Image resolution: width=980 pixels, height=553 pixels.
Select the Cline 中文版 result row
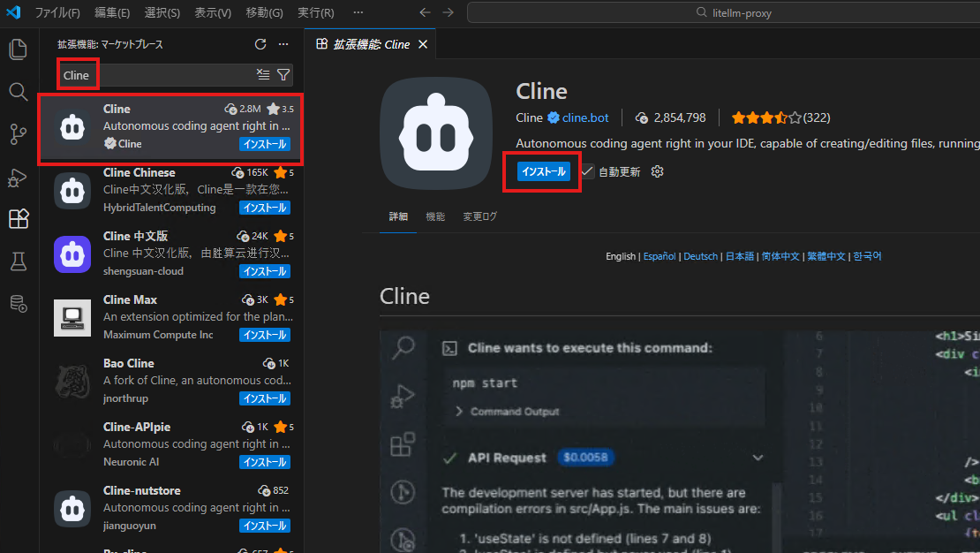pyautogui.click(x=172, y=254)
